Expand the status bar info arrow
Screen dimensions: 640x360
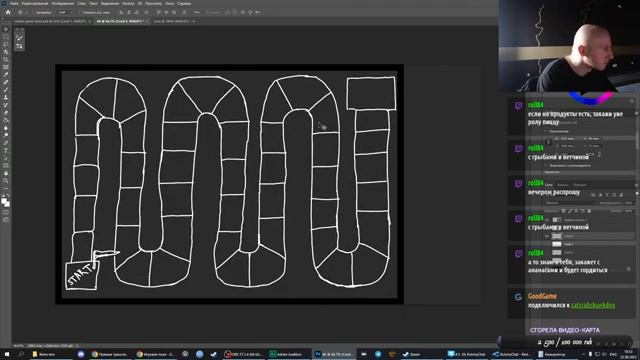[x=77, y=346]
